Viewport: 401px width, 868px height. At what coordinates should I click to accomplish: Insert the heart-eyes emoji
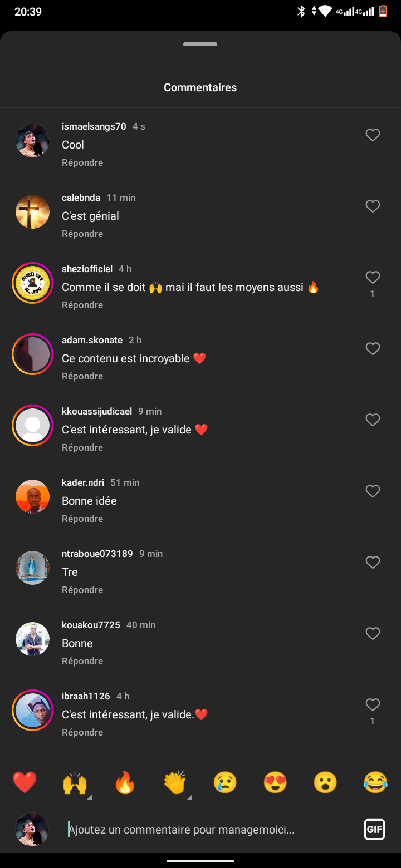tap(275, 782)
